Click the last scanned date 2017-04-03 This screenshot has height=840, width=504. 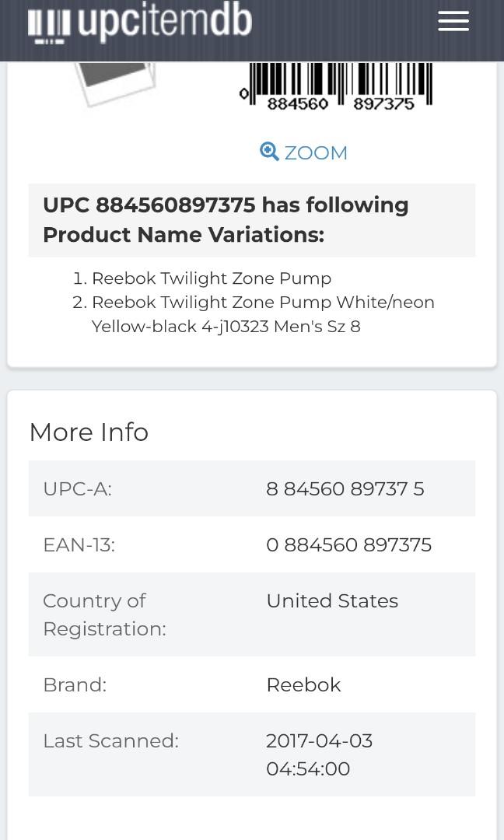pyautogui.click(x=319, y=740)
